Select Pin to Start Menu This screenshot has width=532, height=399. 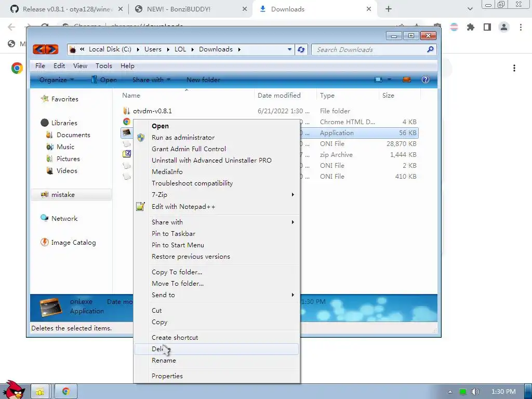coord(217,245)
